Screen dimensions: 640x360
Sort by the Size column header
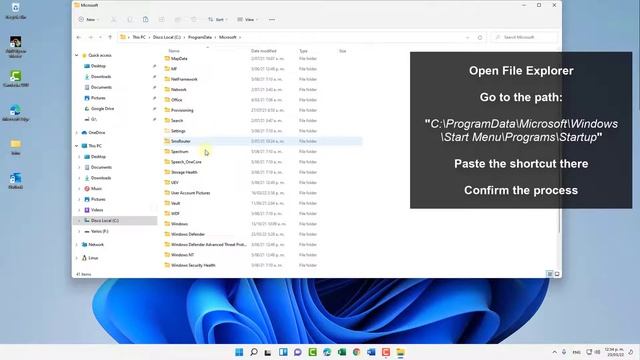[342, 51]
